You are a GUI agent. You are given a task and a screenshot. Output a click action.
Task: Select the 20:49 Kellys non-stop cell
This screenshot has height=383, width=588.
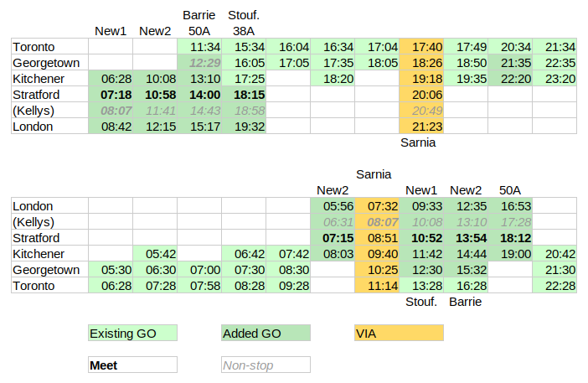(421, 111)
